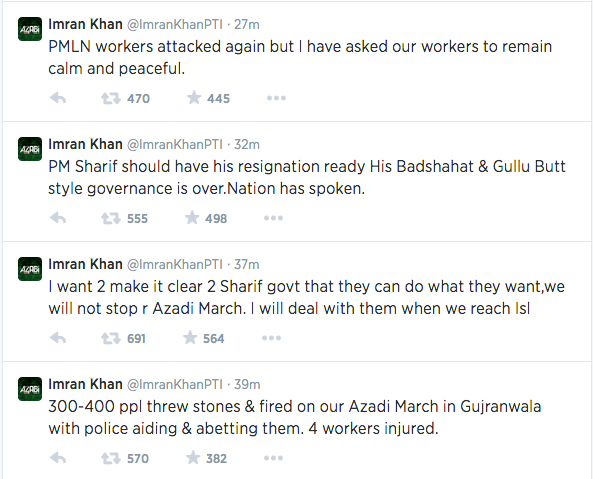
Task: Reply to the Gujranwala stones tweet
Action: pos(58,458)
